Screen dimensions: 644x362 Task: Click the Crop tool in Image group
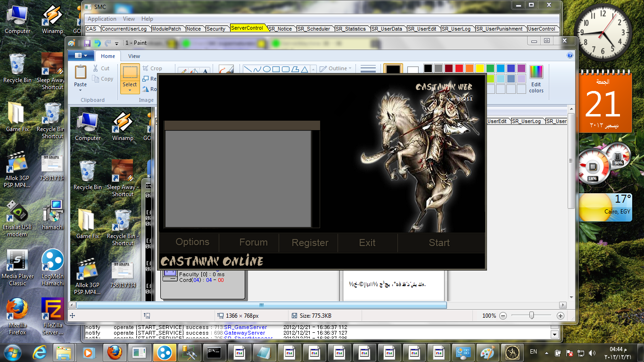152,68
